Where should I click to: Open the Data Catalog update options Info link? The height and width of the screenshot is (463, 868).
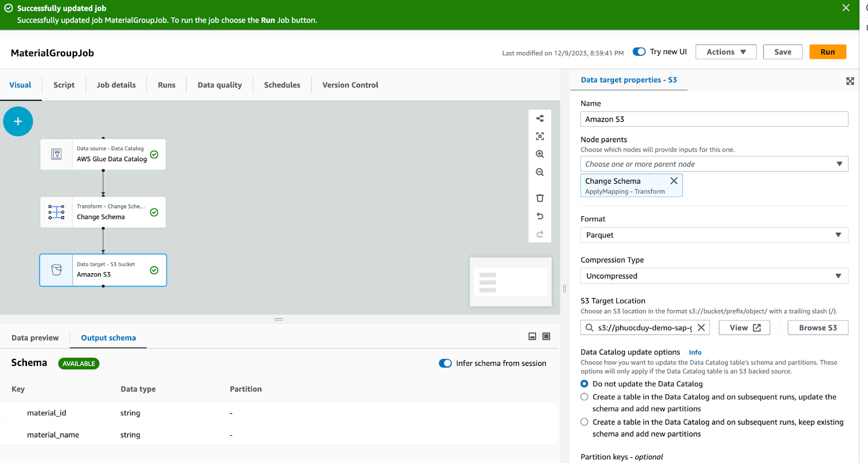pos(695,352)
